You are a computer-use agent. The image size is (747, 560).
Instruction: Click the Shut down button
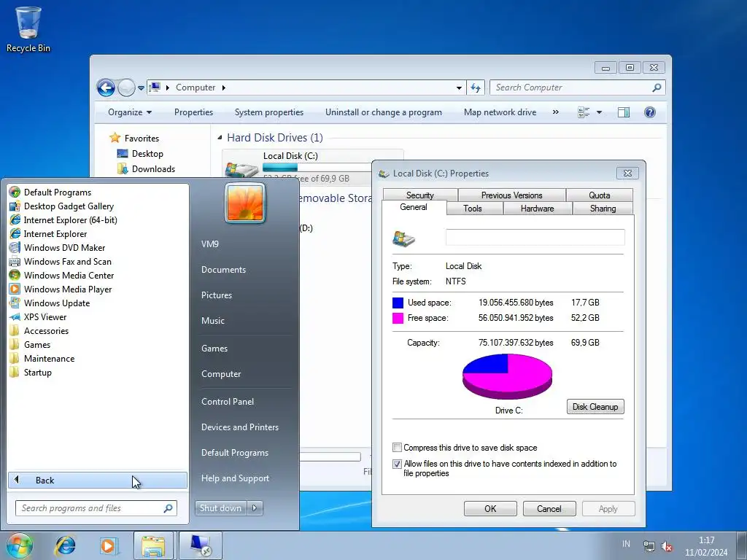tap(220, 508)
